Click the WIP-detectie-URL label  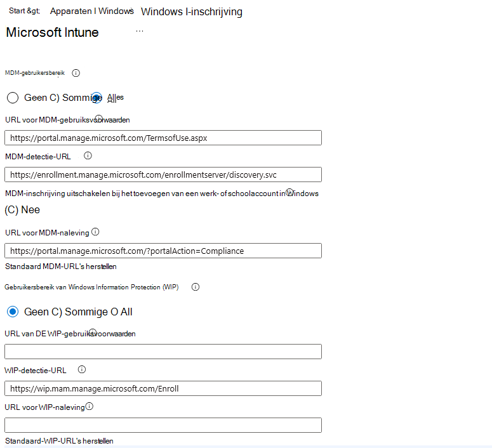[x=36, y=371]
